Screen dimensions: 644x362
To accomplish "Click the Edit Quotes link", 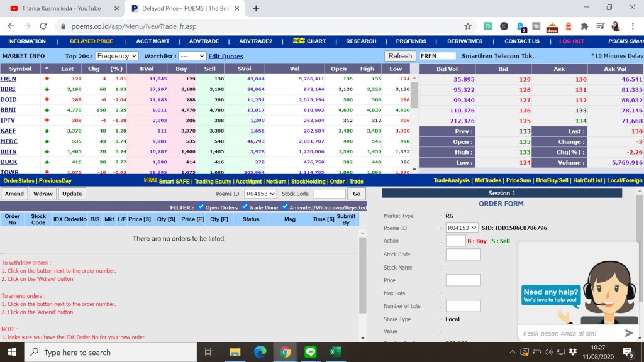I will [226, 56].
